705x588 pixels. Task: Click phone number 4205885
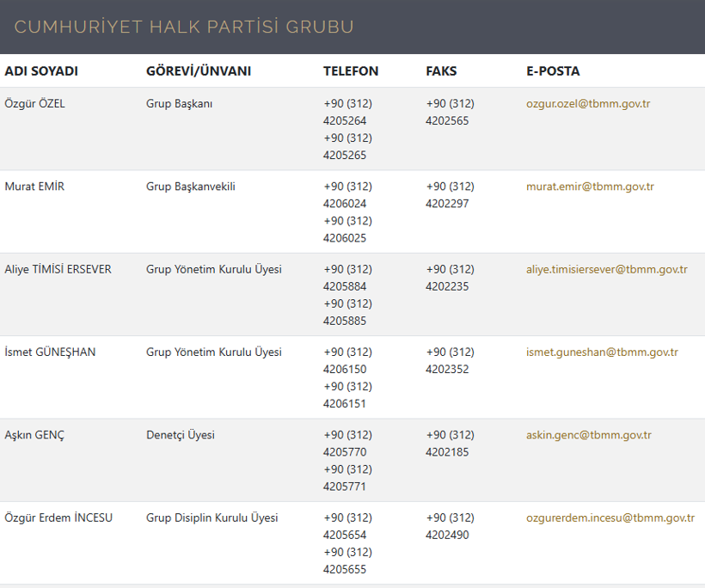[x=345, y=321]
